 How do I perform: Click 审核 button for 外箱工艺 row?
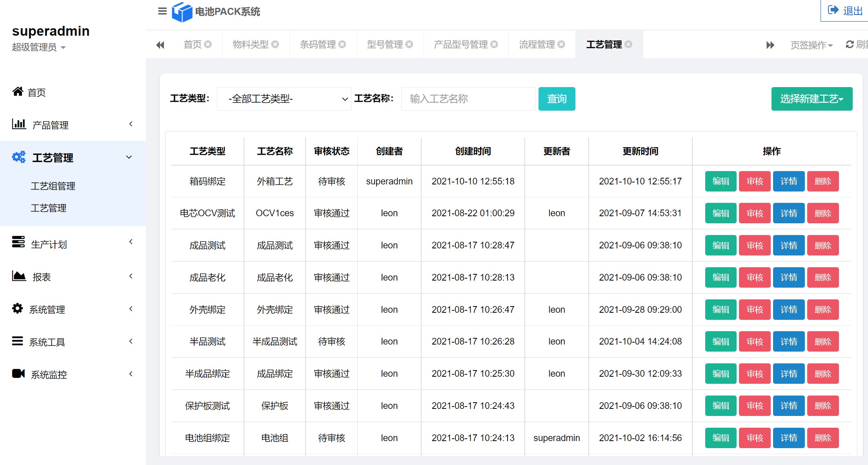click(754, 181)
